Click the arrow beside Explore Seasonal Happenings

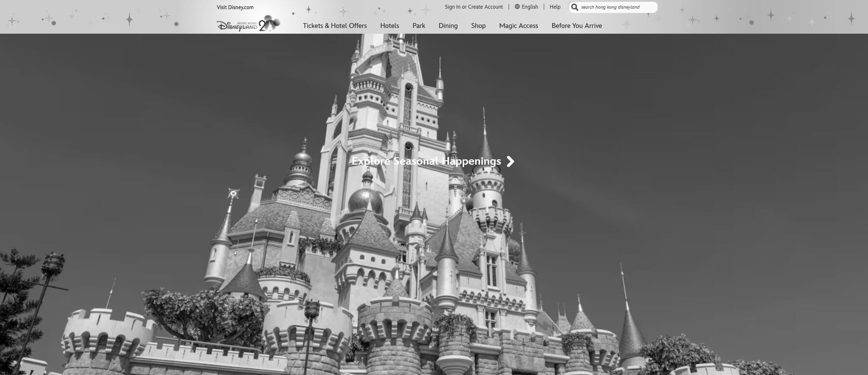coord(511,161)
